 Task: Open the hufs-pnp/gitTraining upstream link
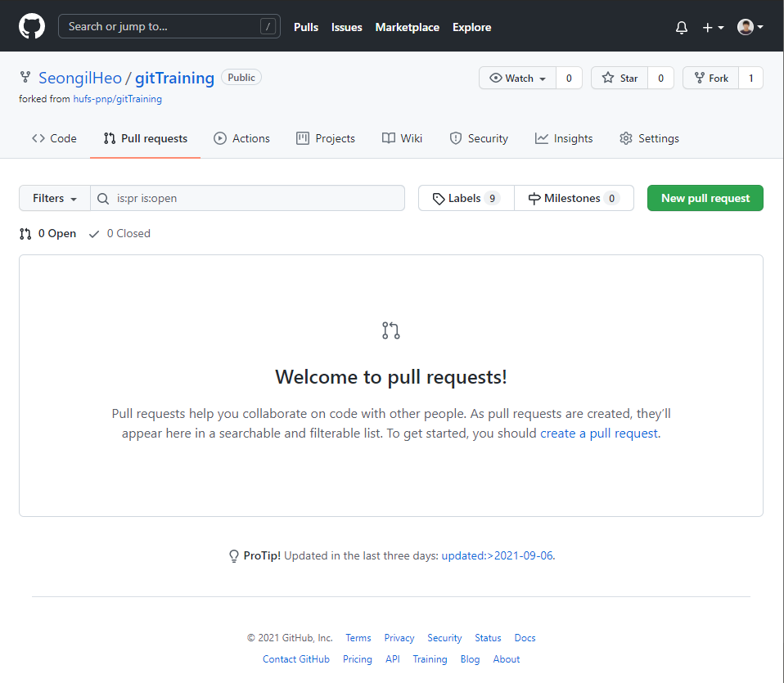tap(118, 99)
